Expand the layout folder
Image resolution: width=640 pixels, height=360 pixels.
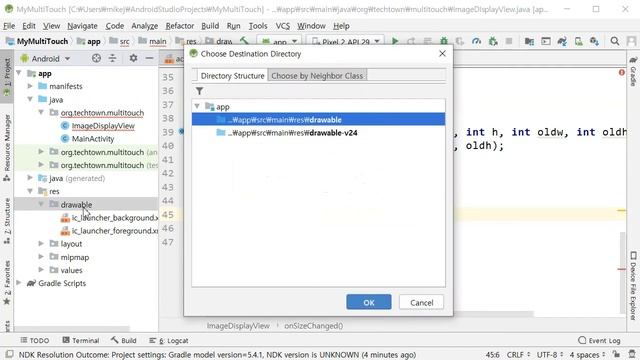41,244
